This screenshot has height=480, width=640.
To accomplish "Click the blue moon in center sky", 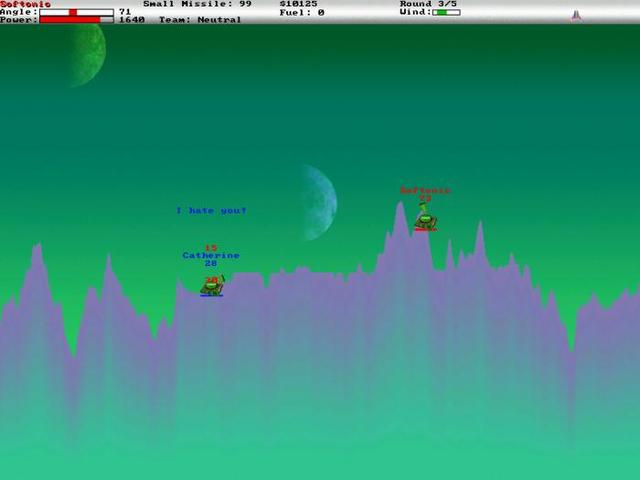I will click(318, 203).
